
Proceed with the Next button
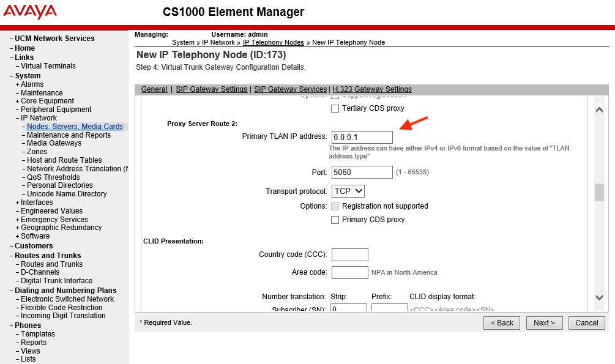545,323
